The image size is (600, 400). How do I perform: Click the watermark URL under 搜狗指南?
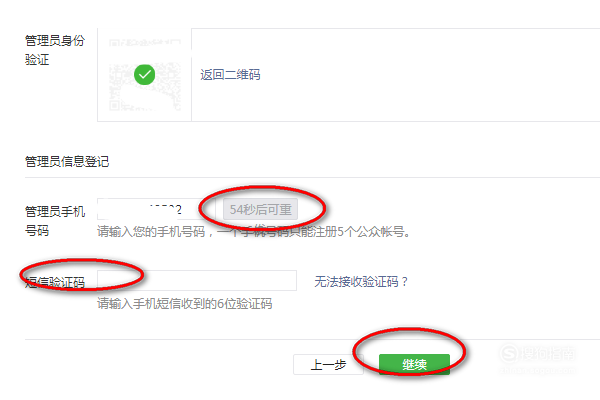coord(537,370)
